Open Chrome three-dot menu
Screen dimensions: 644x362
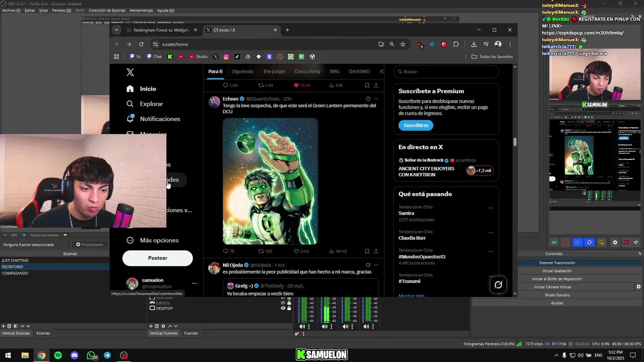pyautogui.click(x=510, y=44)
